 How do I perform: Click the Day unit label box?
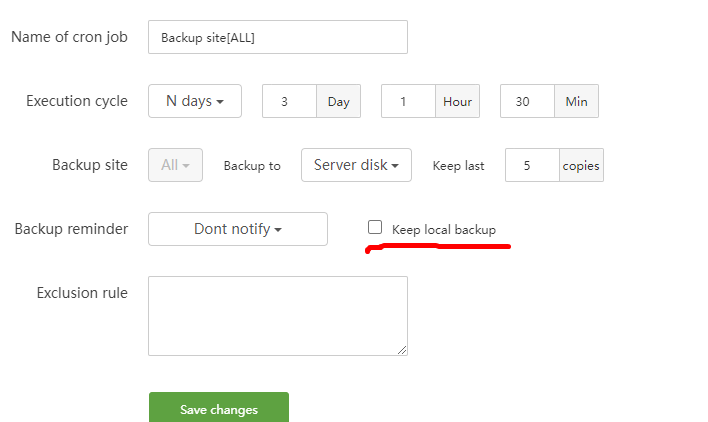(x=338, y=101)
